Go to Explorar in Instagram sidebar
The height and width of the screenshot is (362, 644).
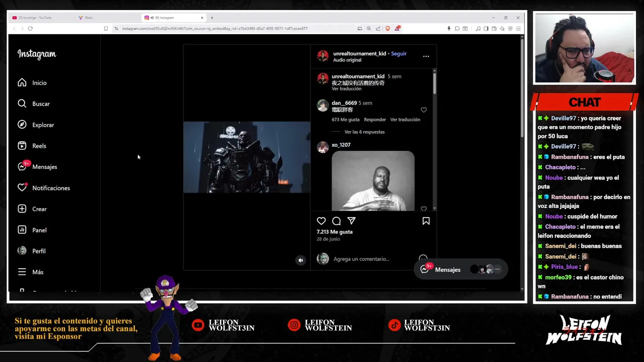click(36, 125)
